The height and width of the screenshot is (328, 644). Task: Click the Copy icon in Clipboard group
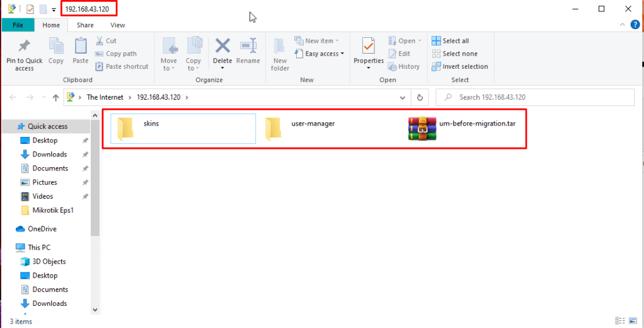56,49
